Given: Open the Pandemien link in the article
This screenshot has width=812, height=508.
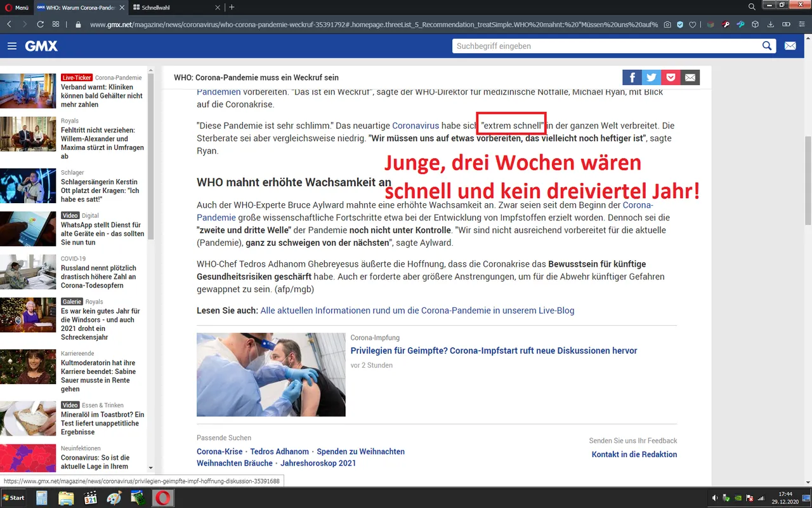Looking at the screenshot, I should [x=219, y=92].
